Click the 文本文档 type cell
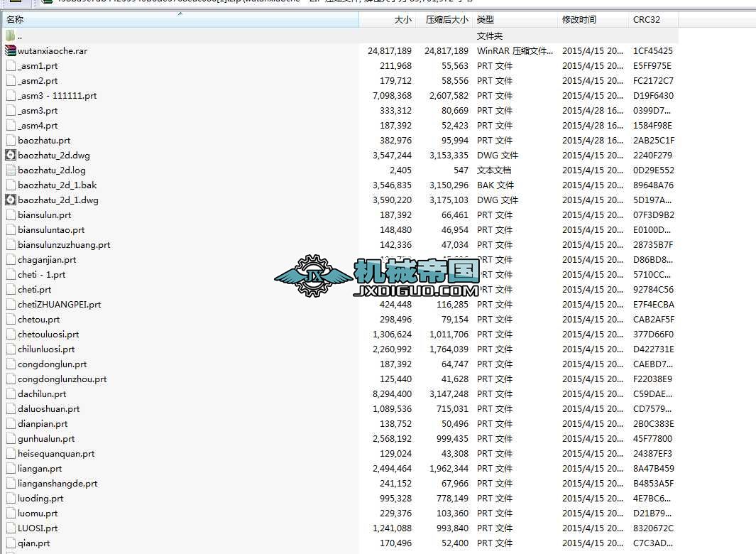756x554 pixels. (494, 170)
